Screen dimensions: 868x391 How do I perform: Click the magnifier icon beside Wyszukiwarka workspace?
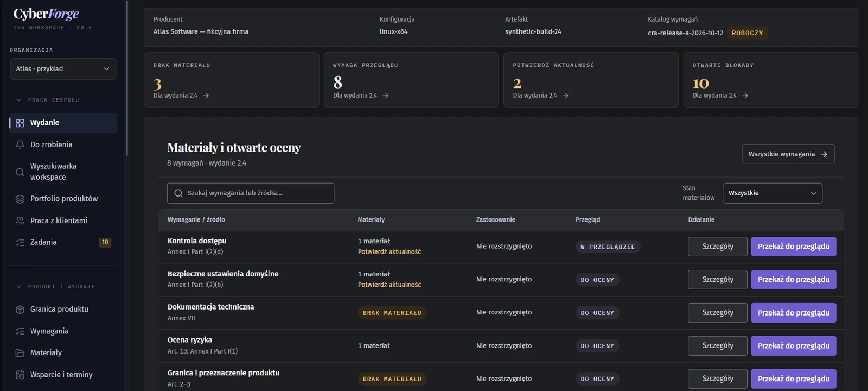[x=20, y=172]
